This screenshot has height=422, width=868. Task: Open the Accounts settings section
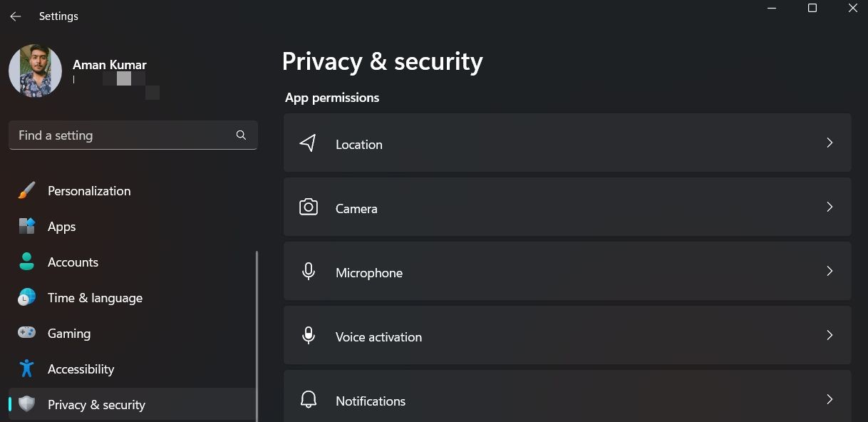coord(73,262)
